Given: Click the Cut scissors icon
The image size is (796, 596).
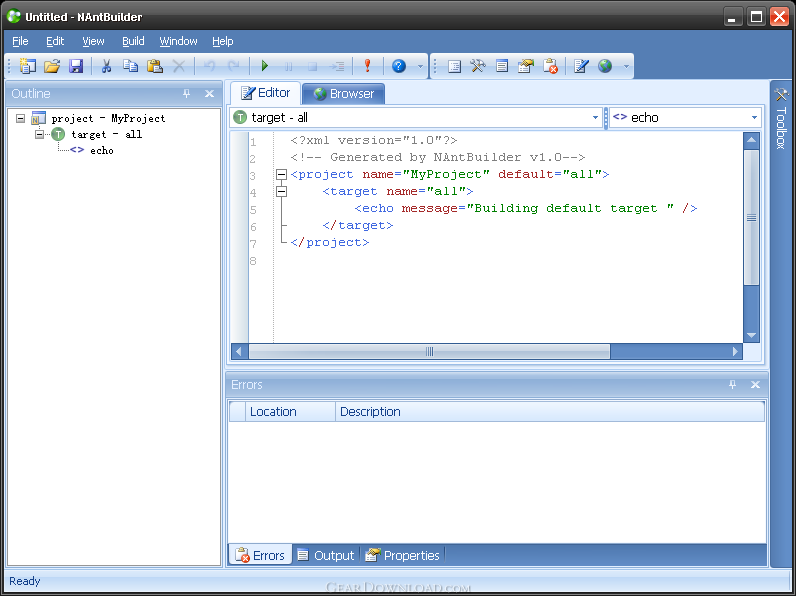Looking at the screenshot, I should pos(106,66).
